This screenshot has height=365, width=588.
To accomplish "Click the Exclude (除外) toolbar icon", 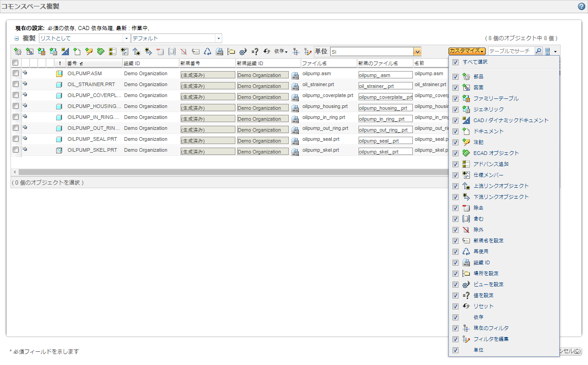I will [x=184, y=51].
